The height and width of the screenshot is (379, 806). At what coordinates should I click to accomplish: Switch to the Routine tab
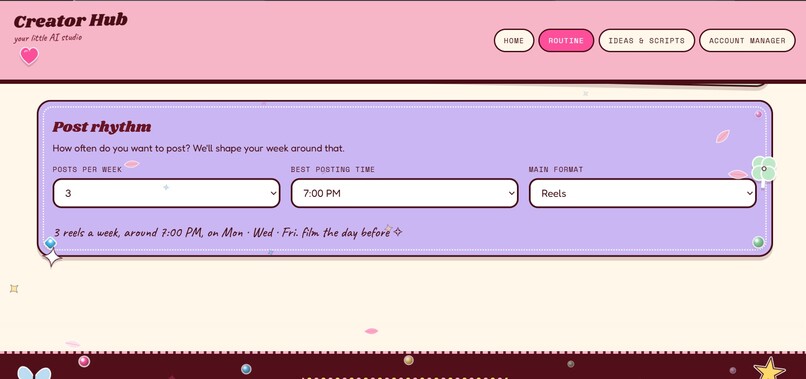click(x=566, y=41)
